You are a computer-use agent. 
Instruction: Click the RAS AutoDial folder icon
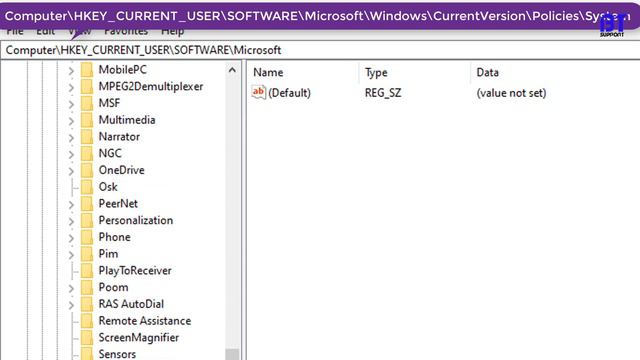[x=87, y=304]
